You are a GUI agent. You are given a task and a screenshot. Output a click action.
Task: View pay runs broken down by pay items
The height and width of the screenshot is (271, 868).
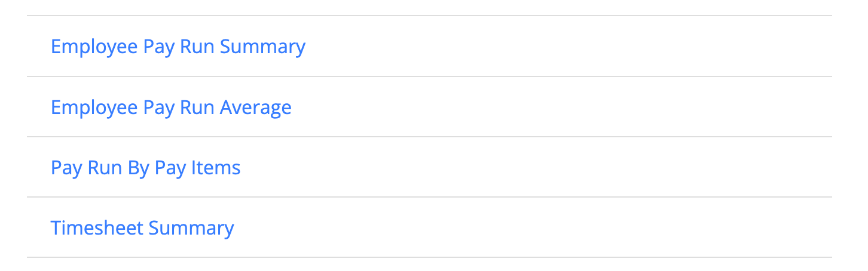point(145,168)
